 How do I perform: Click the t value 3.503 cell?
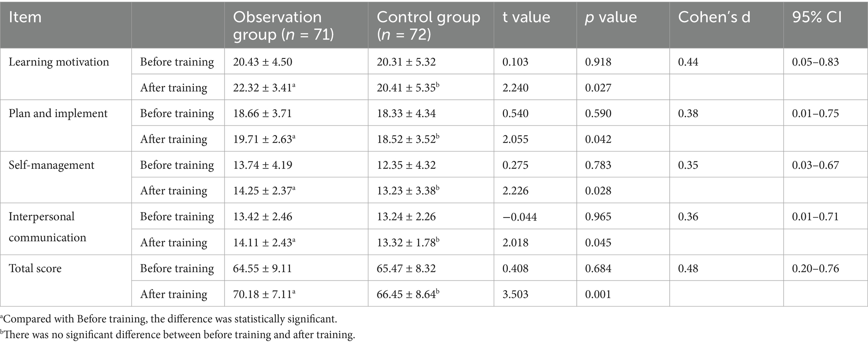[515, 294]
